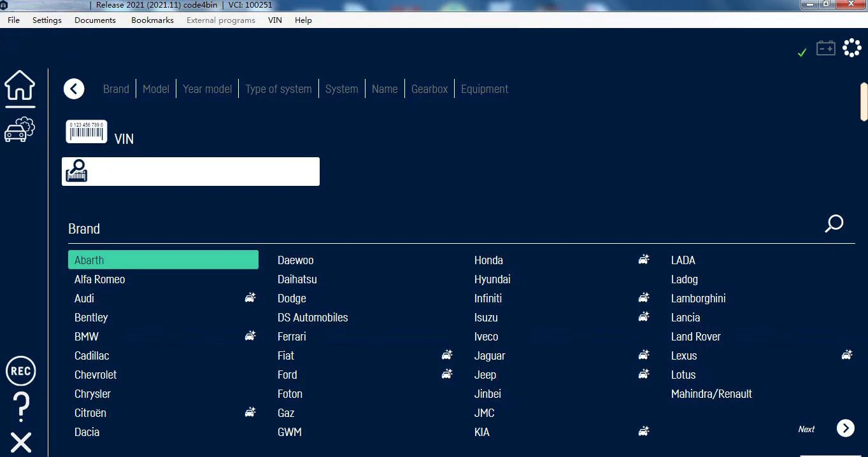Click the VIN search input field
The image size is (868, 457).
point(203,172)
